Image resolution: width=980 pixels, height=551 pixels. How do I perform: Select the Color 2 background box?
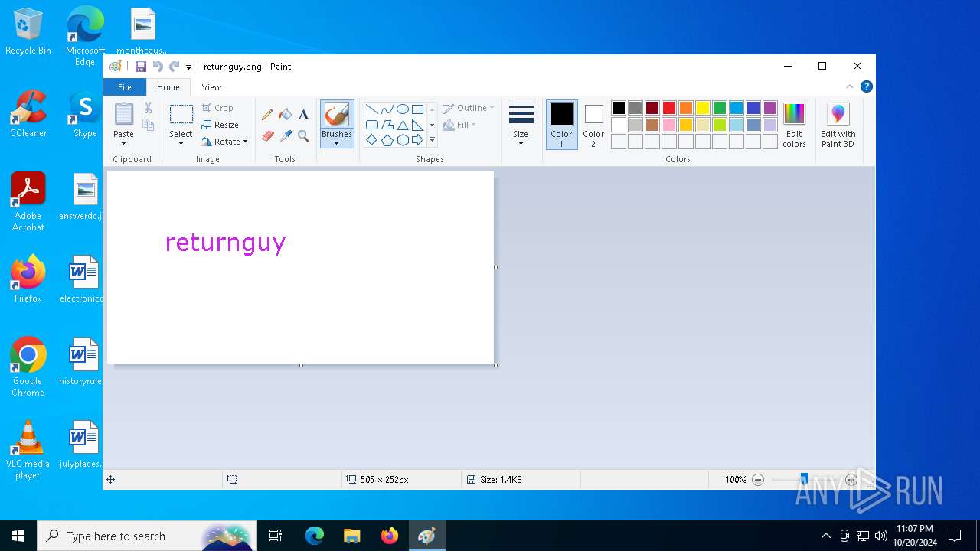click(593, 125)
